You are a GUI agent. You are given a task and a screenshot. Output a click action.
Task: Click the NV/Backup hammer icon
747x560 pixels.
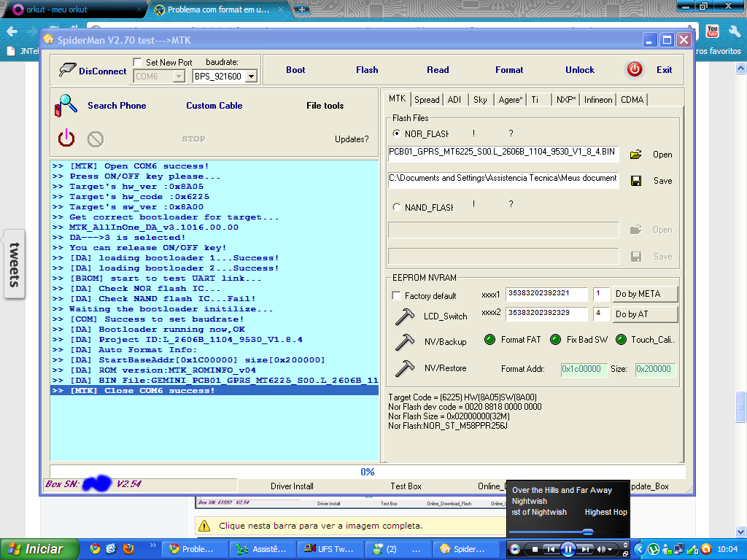tap(405, 342)
